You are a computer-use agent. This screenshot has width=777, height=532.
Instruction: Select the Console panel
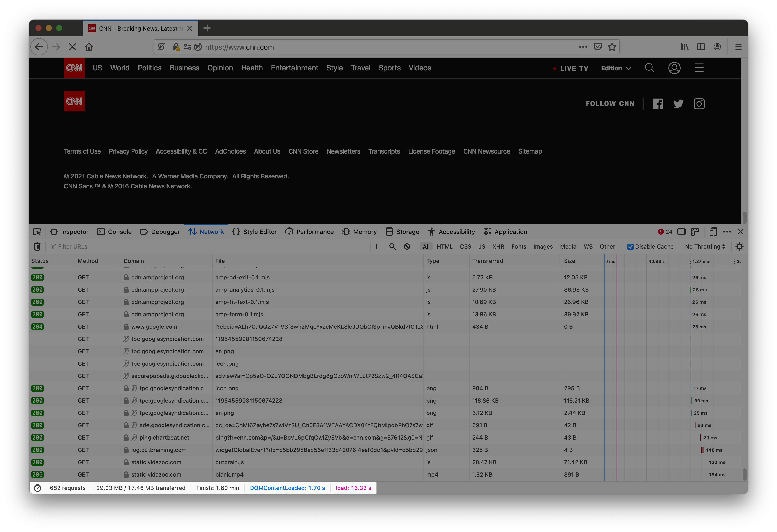(118, 231)
